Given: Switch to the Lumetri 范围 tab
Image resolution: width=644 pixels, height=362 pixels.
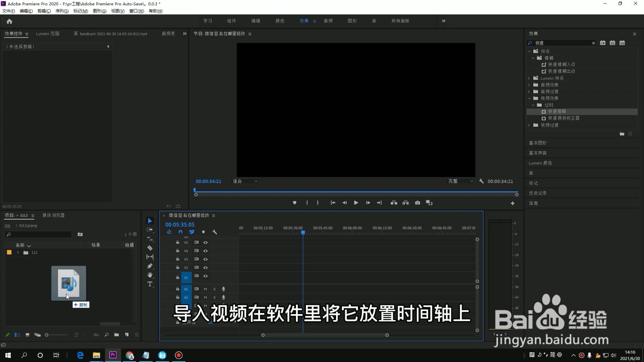Looking at the screenshot, I should pyautogui.click(x=47, y=34).
